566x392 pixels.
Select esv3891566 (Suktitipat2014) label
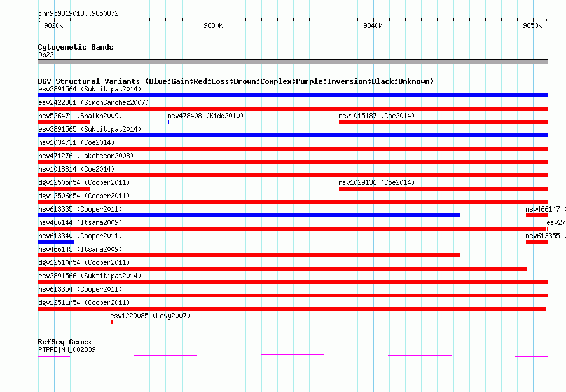(90, 276)
